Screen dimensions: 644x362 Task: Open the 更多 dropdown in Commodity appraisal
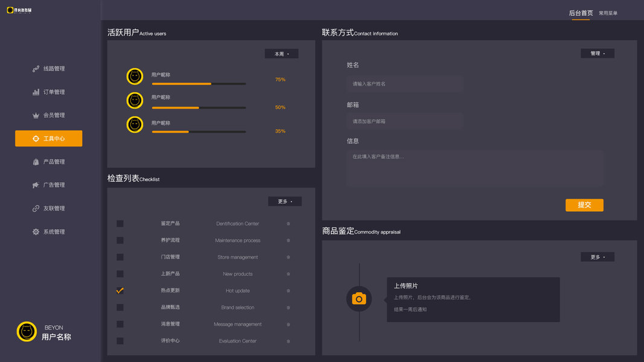coord(598,257)
